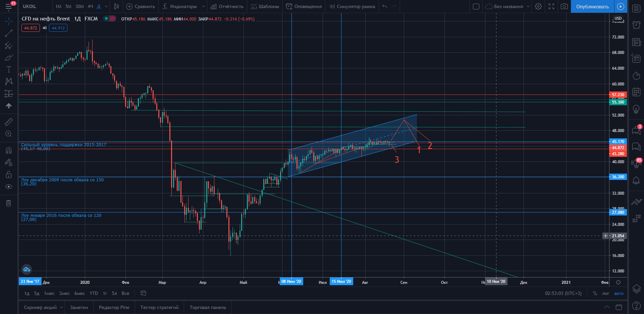This screenshot has width=644, height=314.
Task: Maximize the bottom panel
Action: (x=619, y=307)
